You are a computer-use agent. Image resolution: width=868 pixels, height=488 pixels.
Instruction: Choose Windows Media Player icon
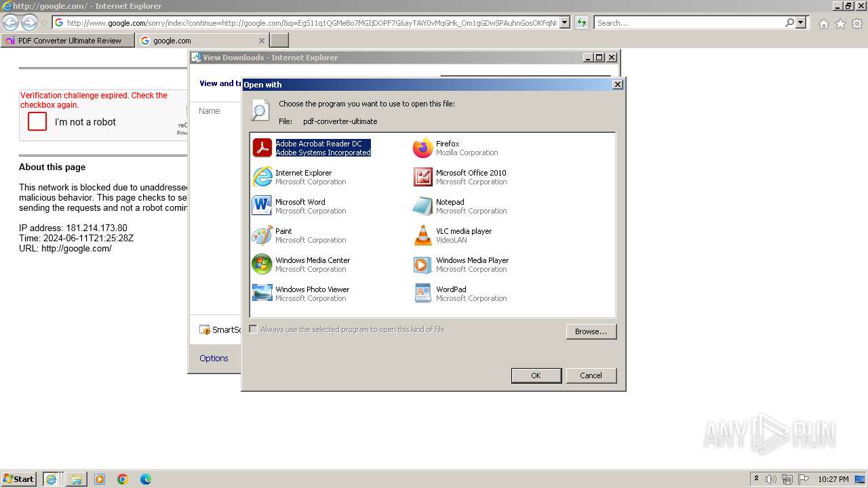[x=423, y=264]
